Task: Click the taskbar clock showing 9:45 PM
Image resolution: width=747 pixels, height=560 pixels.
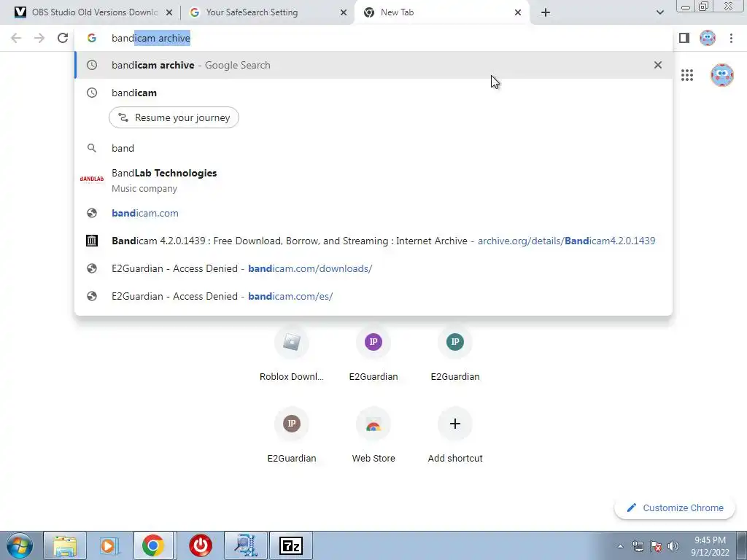Action: click(x=710, y=546)
